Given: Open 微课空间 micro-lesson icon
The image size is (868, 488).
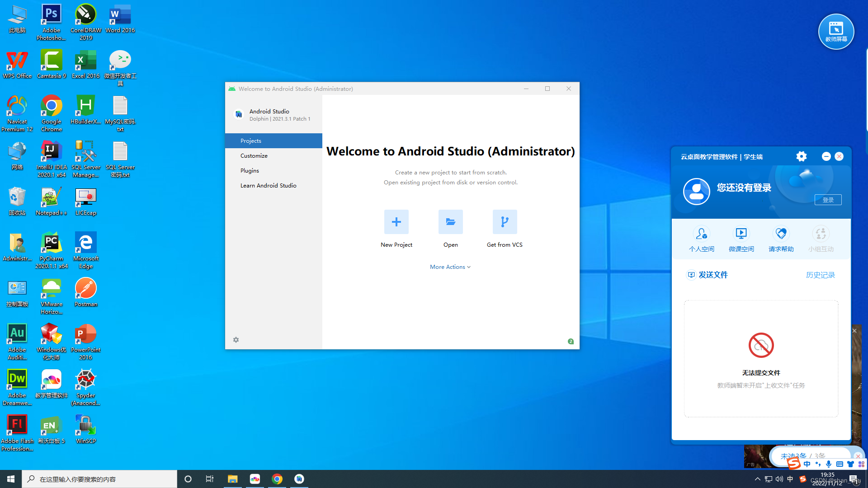Looking at the screenshot, I should [x=741, y=234].
